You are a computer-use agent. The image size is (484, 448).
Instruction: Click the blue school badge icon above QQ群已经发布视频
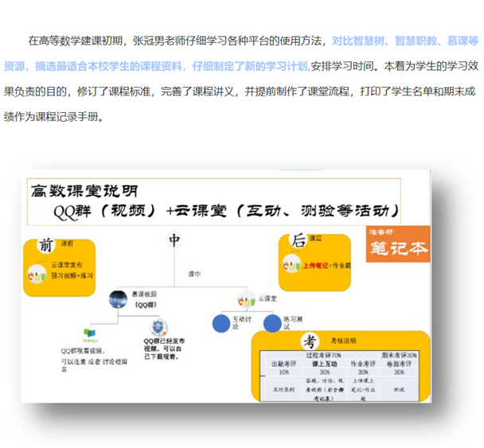pyautogui.click(x=159, y=329)
